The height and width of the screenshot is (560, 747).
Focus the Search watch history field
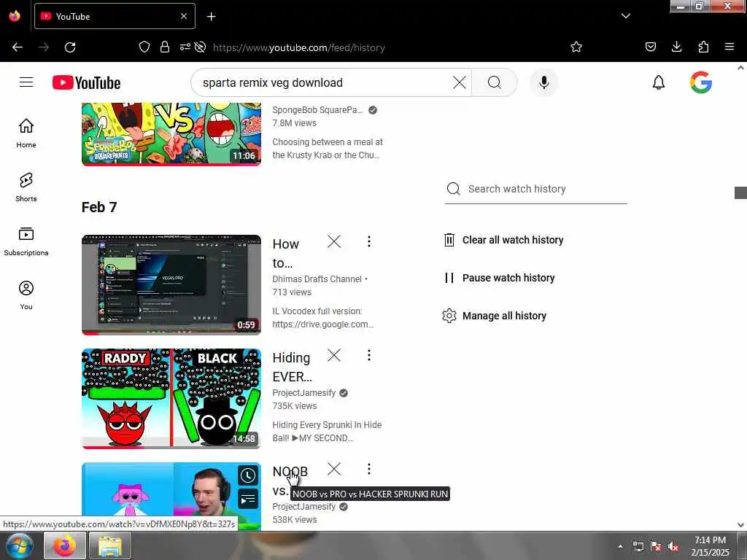pos(535,189)
